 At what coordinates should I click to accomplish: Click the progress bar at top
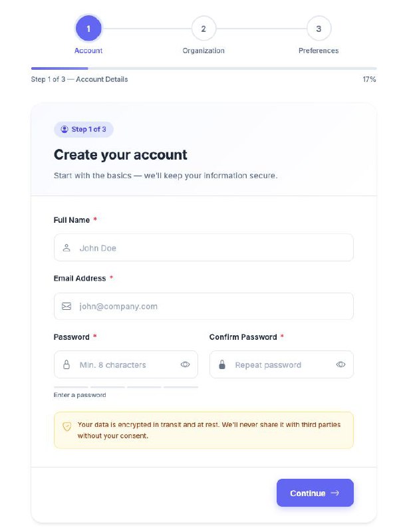204,68
